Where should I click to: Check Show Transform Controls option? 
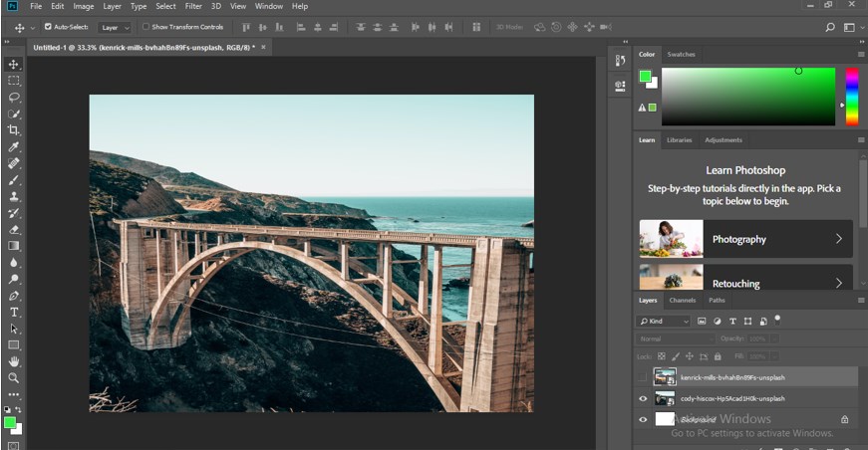point(145,27)
